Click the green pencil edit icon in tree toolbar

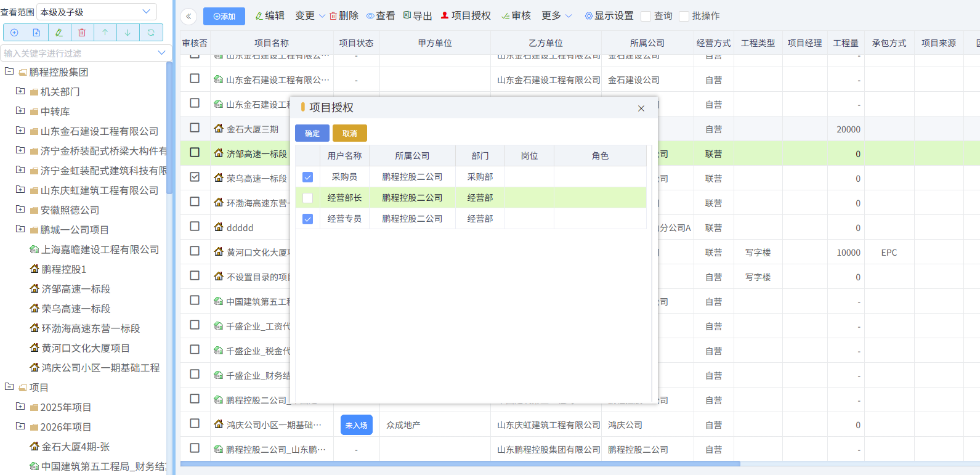pyautogui.click(x=59, y=33)
